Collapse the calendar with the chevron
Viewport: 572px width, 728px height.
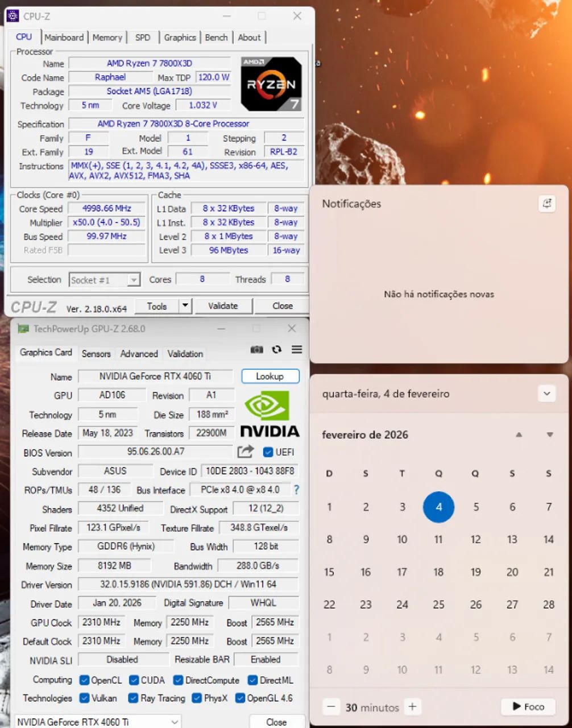coord(546,393)
